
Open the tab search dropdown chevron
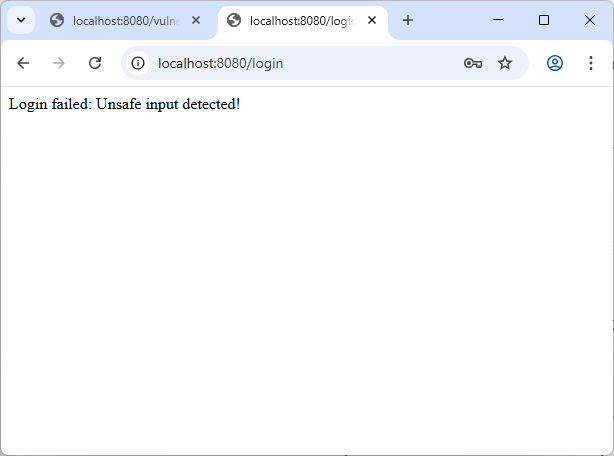pyautogui.click(x=21, y=20)
